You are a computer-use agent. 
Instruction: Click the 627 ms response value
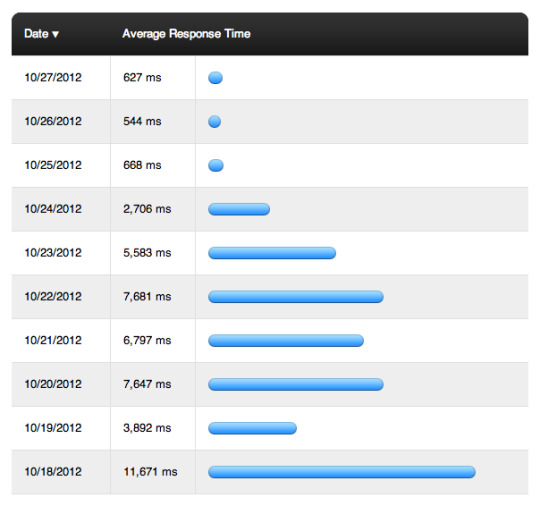[x=142, y=77]
